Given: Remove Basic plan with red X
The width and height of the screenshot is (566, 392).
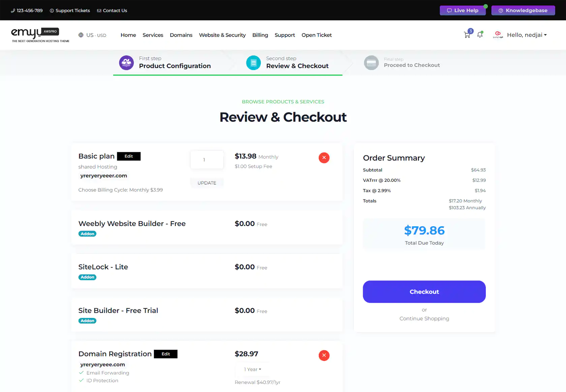Looking at the screenshot, I should click(x=324, y=158).
